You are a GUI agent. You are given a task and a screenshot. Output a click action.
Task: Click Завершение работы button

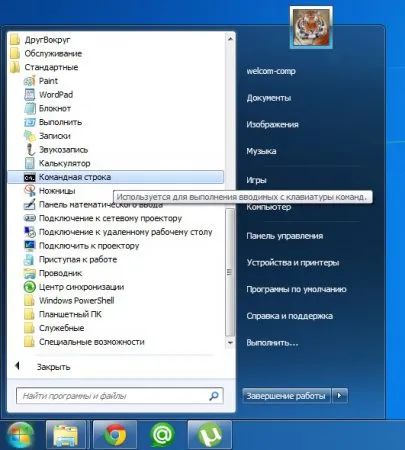pos(286,396)
